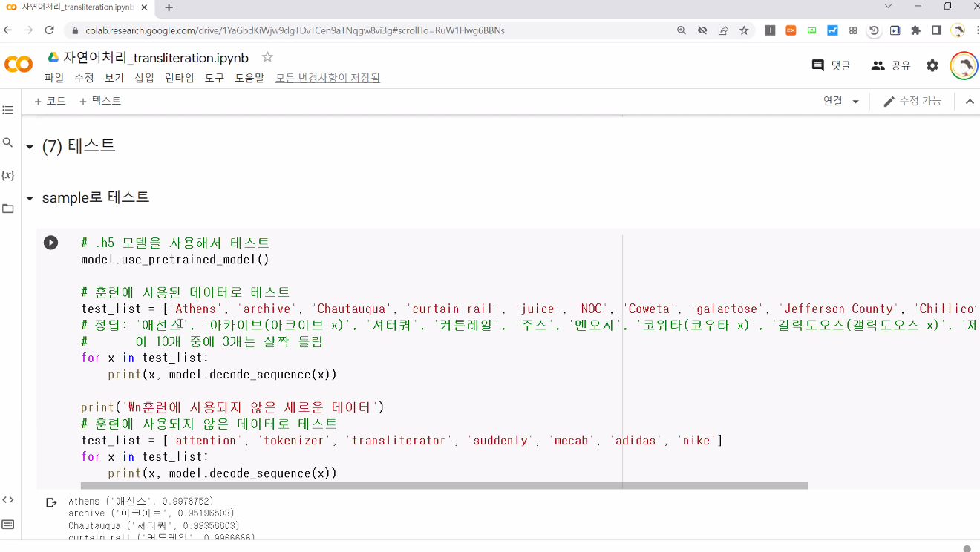The image size is (980, 552).
Task: Open Colab settings gear
Action: pos(932,65)
